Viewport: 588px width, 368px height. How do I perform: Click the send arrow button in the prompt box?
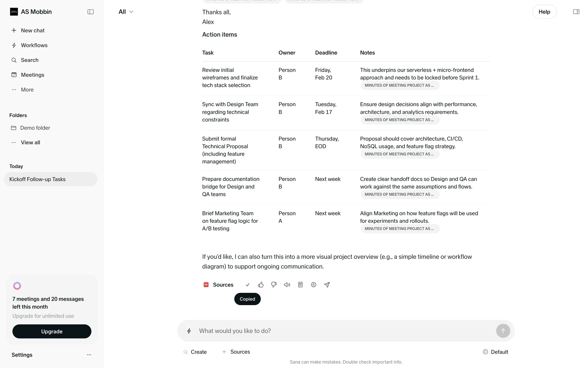click(503, 331)
